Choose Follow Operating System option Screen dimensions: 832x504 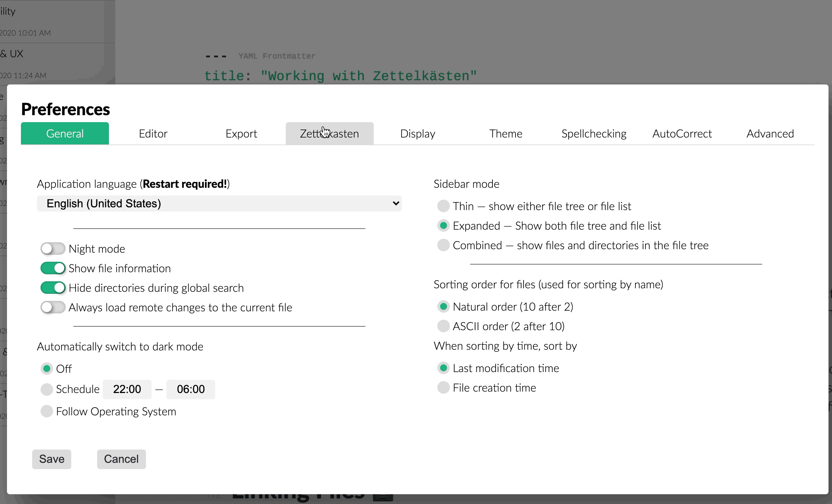[46, 411]
